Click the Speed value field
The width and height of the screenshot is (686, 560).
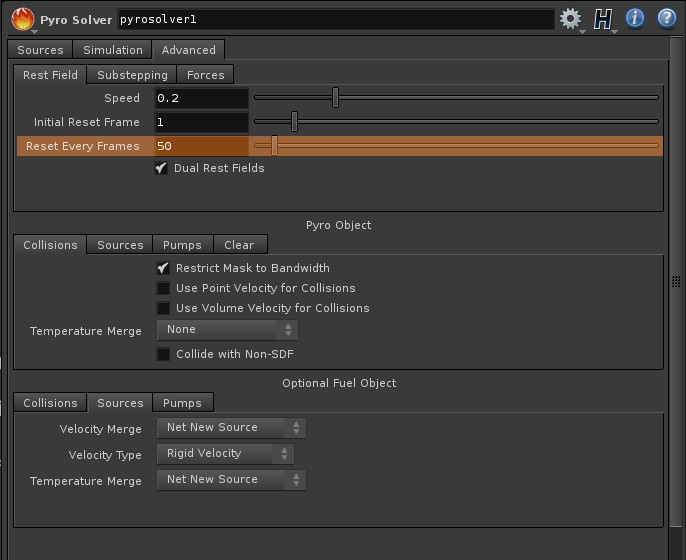201,98
